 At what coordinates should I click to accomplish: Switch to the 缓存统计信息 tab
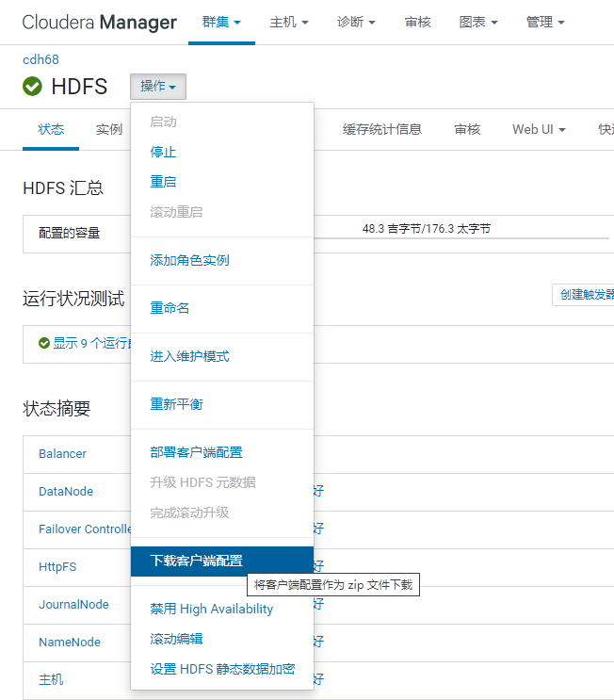382,129
